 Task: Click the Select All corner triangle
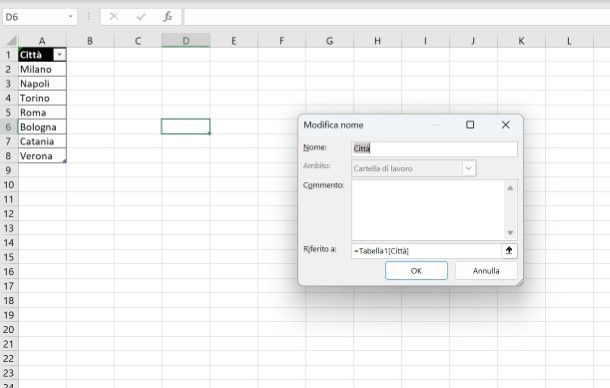point(12,40)
